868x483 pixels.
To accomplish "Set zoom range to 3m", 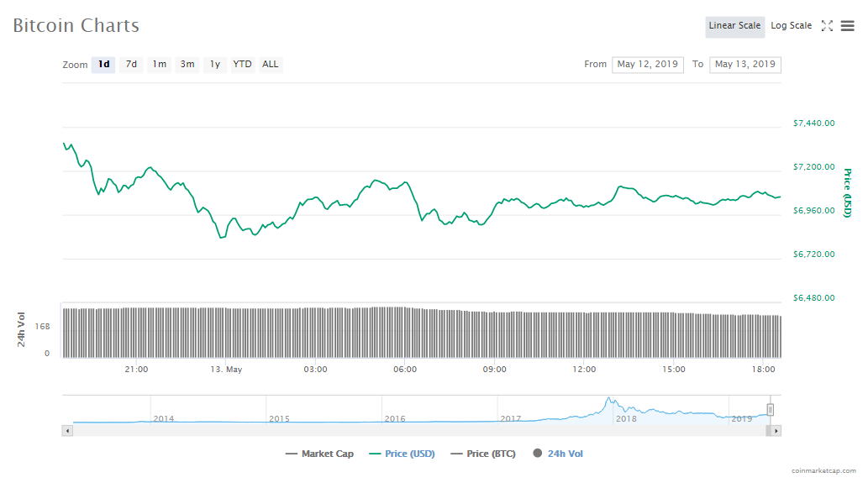I will tap(187, 65).
